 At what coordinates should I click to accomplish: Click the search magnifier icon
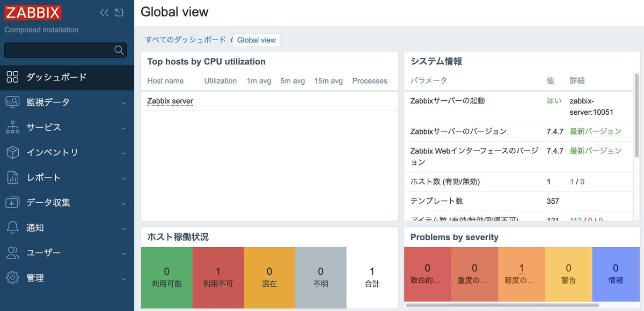119,50
